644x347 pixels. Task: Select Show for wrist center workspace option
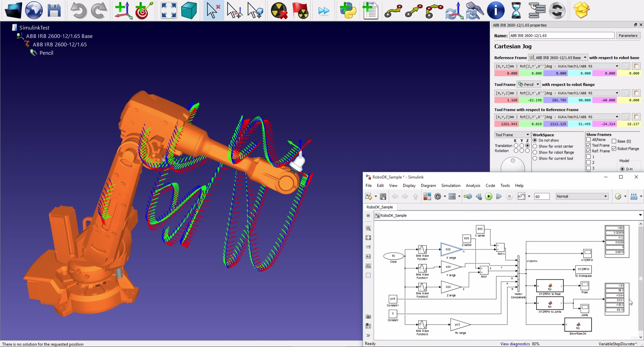pos(535,146)
